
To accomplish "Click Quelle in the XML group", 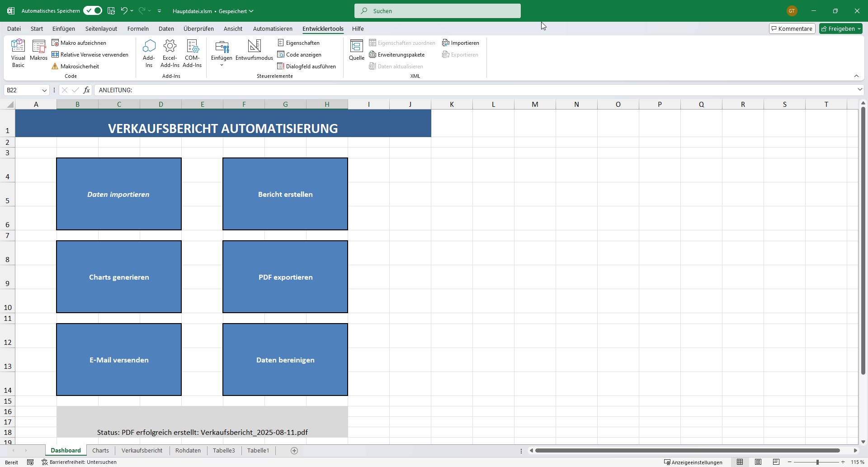I will pos(356,50).
